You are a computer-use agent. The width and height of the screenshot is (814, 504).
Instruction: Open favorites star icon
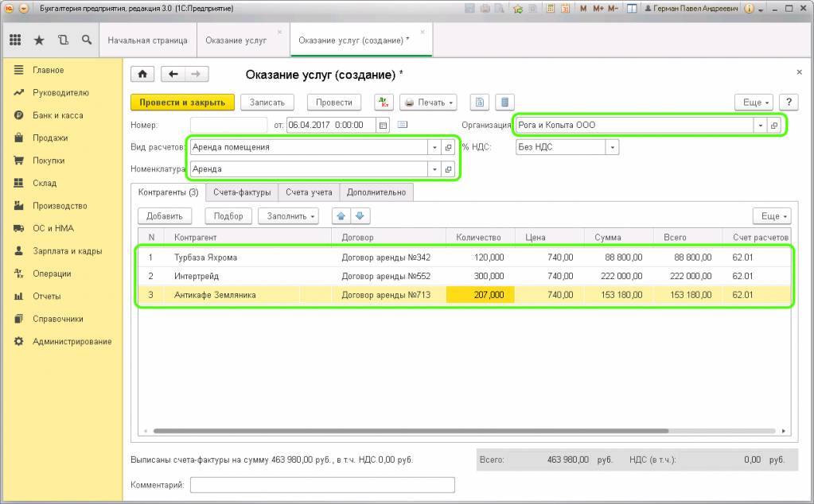coord(39,40)
